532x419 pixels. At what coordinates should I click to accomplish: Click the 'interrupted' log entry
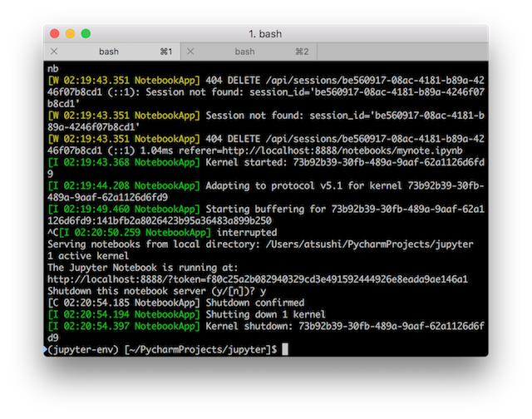click(239, 234)
